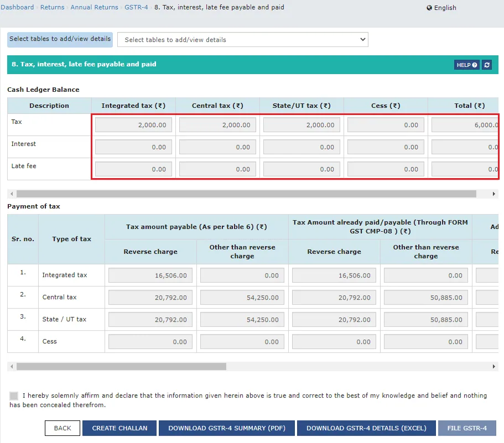The width and height of the screenshot is (504, 443).
Task: Download GSTR-4 Details Excel
Action: (366, 428)
